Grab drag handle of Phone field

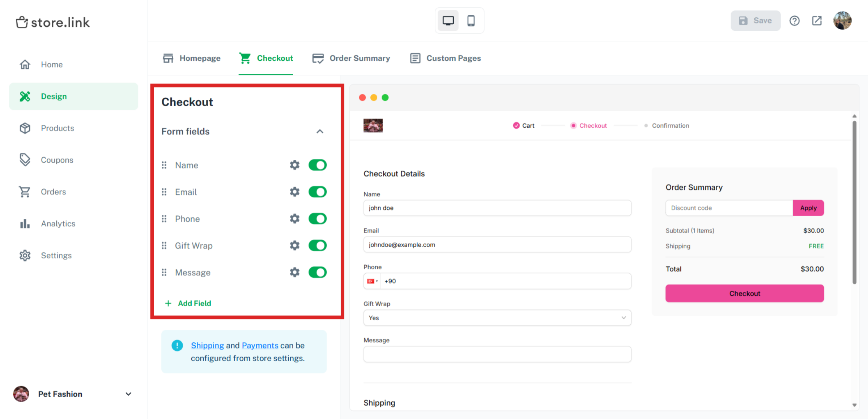[164, 219]
